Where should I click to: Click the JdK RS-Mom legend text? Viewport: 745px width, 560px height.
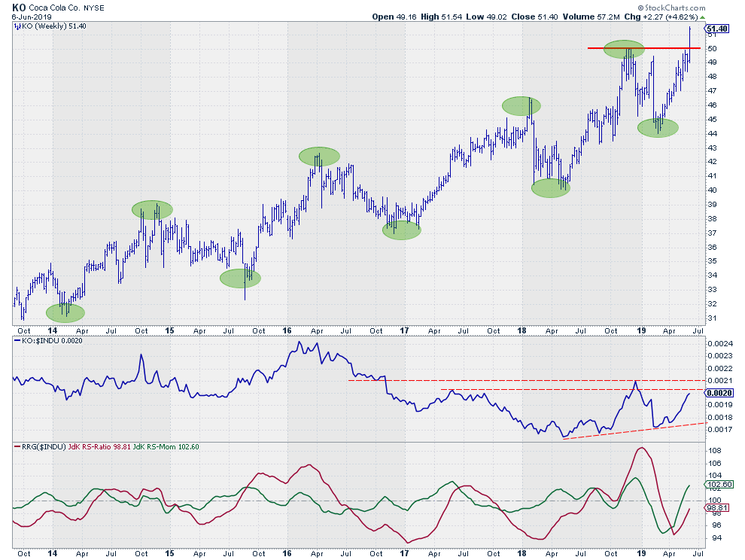pyautogui.click(x=157, y=446)
